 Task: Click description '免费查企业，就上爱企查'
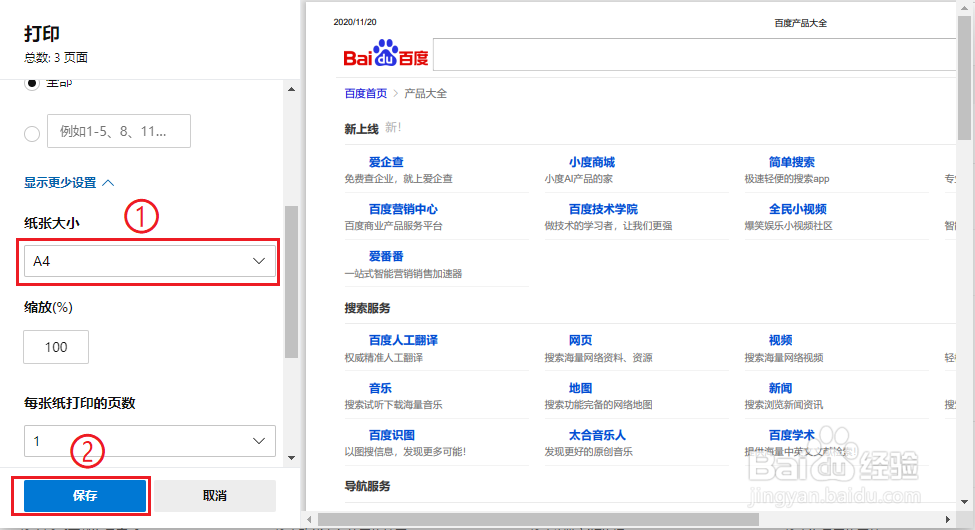(399, 179)
